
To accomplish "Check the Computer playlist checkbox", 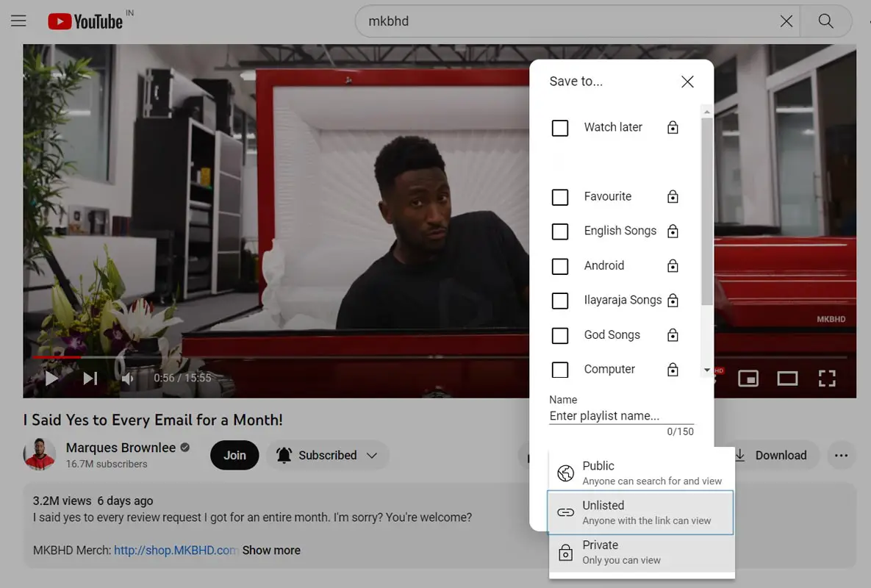I will point(560,370).
